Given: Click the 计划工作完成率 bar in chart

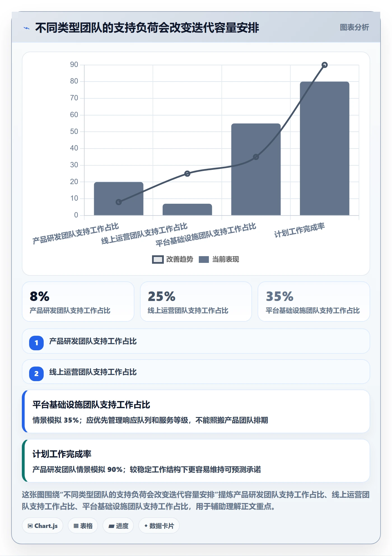Looking at the screenshot, I should click(325, 149).
